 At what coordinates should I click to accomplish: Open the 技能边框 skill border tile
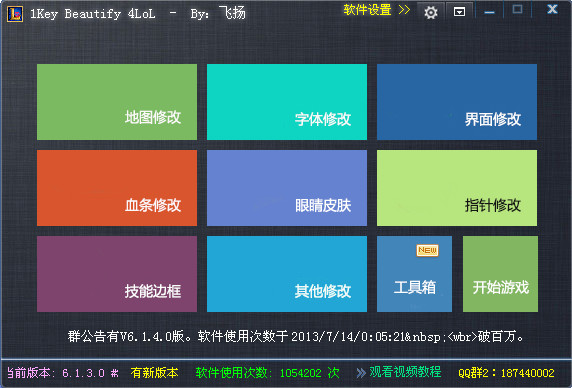(117, 274)
